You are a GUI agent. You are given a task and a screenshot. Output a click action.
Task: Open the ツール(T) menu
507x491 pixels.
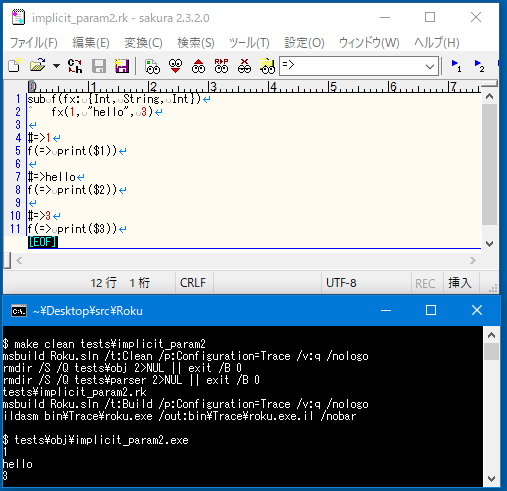[249, 43]
